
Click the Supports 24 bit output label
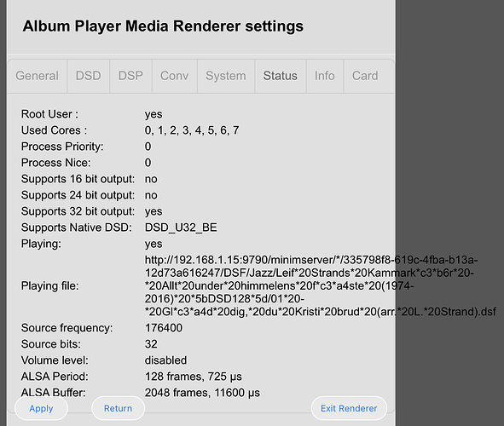(x=78, y=195)
